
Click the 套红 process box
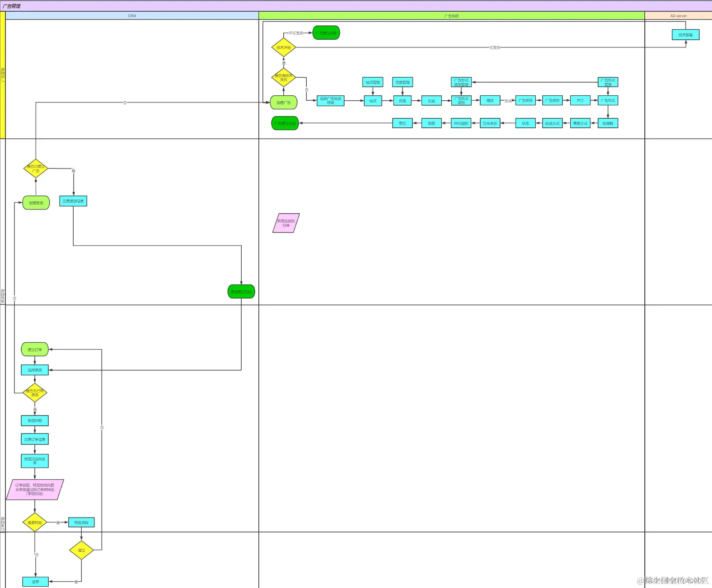(x=403, y=123)
